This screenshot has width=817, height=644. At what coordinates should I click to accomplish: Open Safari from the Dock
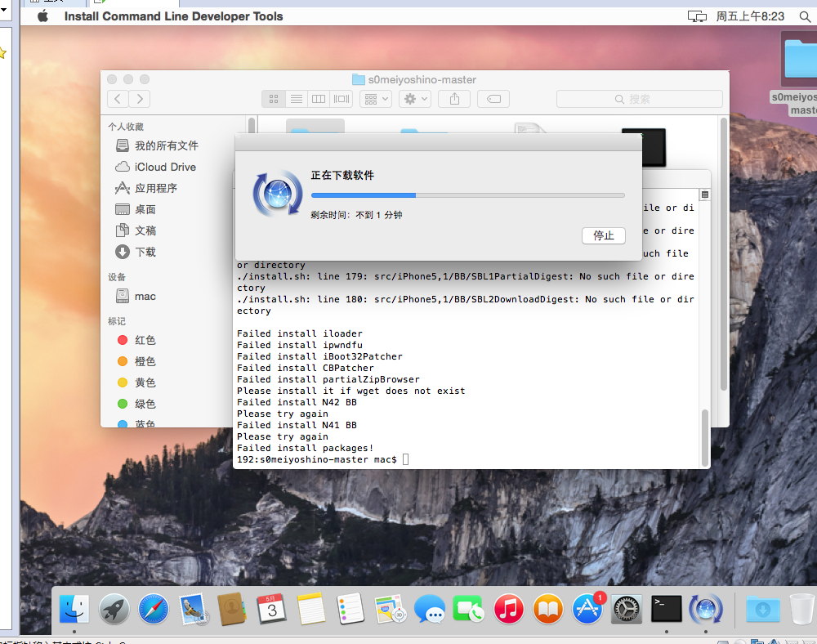click(x=154, y=609)
